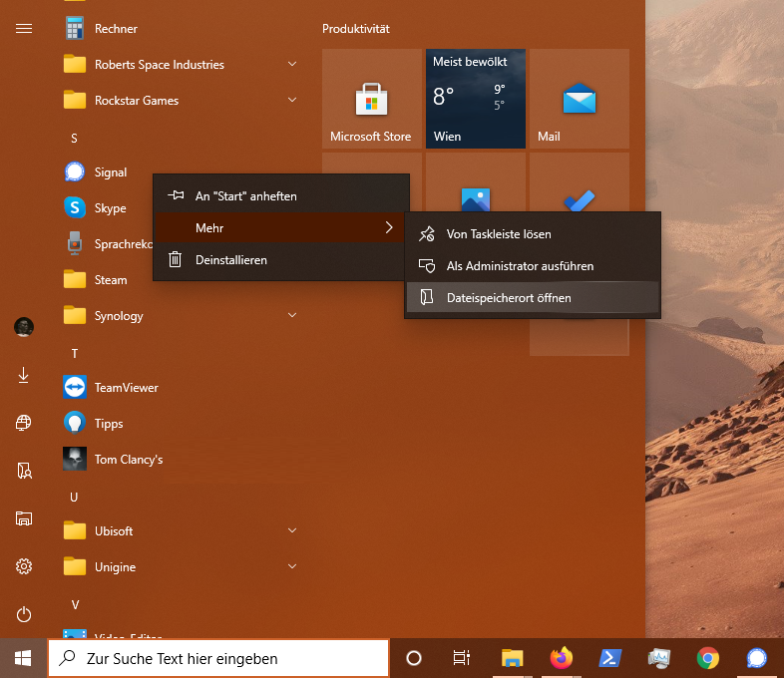Open the File Explorer shortcut in sidebar
784x678 pixels.
(x=24, y=518)
